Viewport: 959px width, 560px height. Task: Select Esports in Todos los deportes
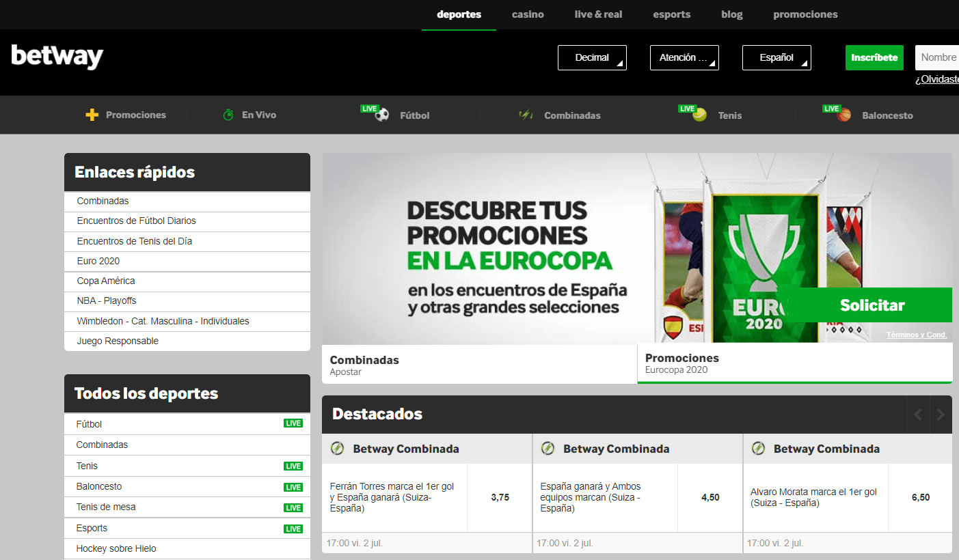click(x=187, y=528)
